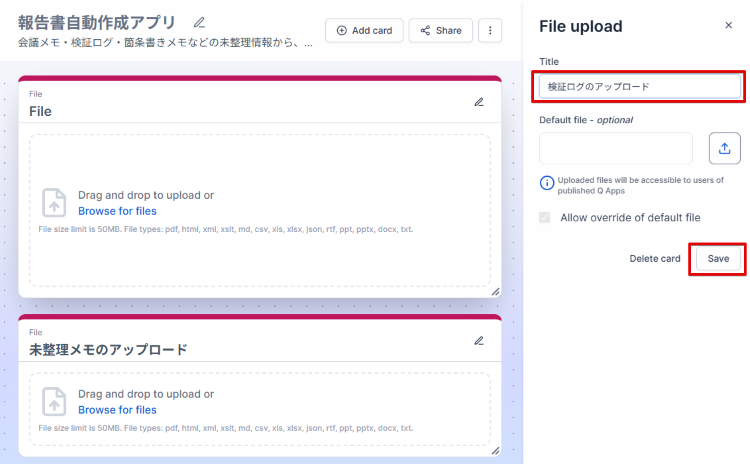Screen dimensions: 750x464
Task: Toggle Allow override of default file checkbox
Action: pyautogui.click(x=545, y=217)
